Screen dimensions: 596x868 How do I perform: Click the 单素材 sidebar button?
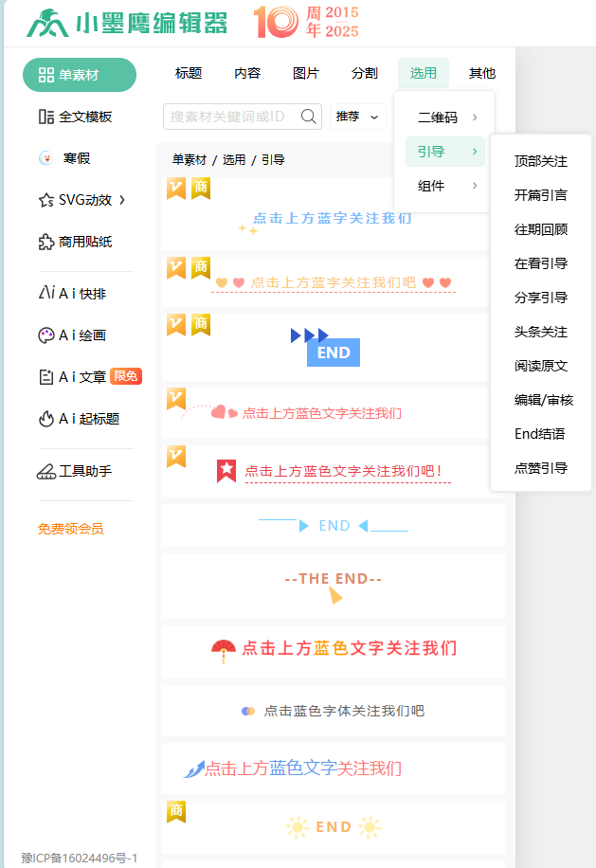tap(80, 75)
